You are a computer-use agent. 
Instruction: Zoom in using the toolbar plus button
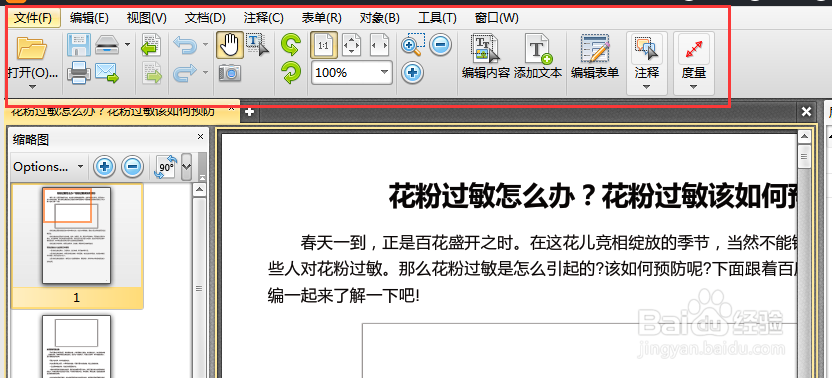click(412, 73)
